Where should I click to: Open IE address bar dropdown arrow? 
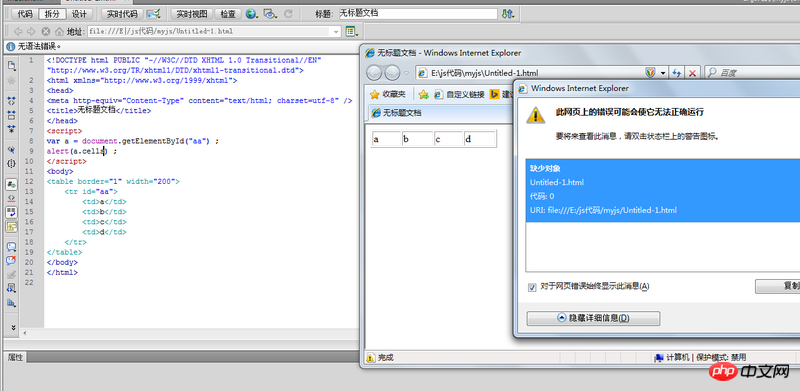tap(663, 73)
